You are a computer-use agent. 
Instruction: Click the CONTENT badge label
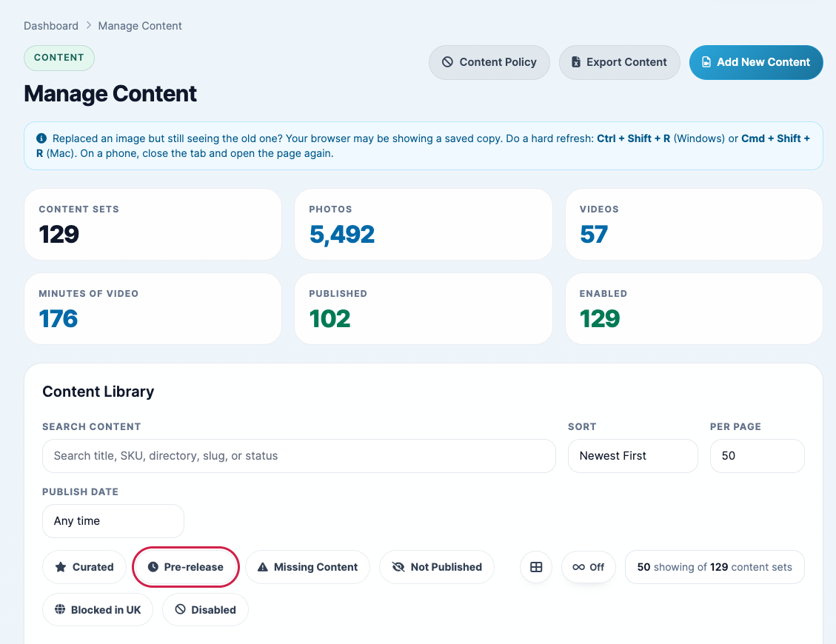click(x=59, y=58)
